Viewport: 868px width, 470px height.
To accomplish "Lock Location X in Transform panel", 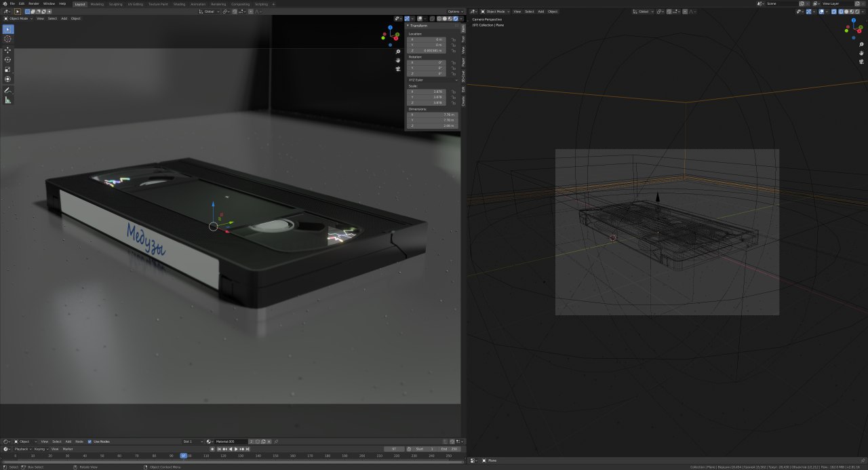I will pyautogui.click(x=454, y=39).
